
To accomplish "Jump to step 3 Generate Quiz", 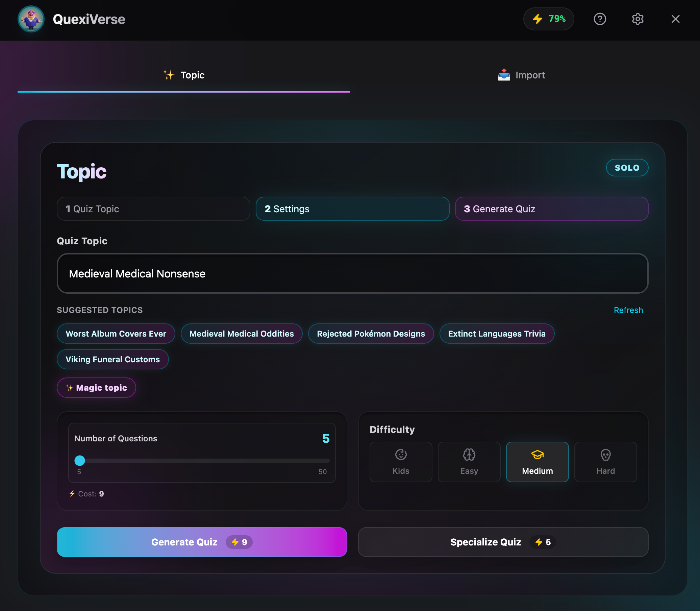I will click(551, 209).
